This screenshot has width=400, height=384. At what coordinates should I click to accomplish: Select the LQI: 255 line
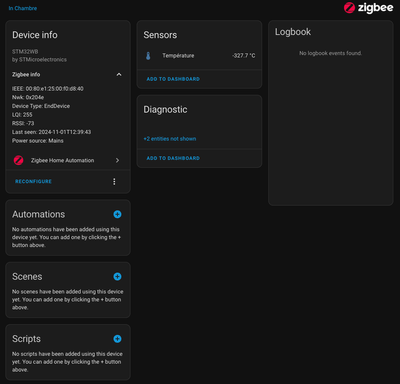pos(22,115)
